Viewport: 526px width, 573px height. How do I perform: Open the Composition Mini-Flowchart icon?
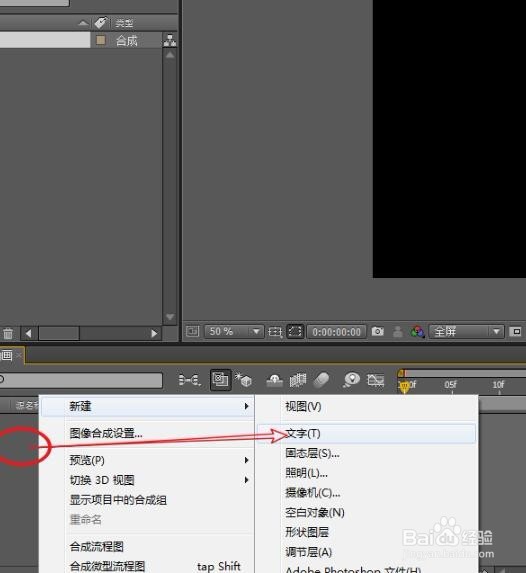(x=189, y=380)
